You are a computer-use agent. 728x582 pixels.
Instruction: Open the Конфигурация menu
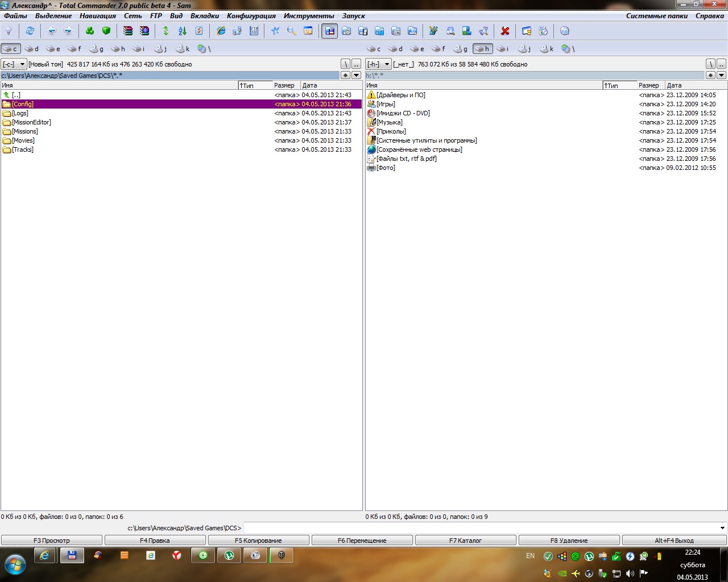pos(251,16)
